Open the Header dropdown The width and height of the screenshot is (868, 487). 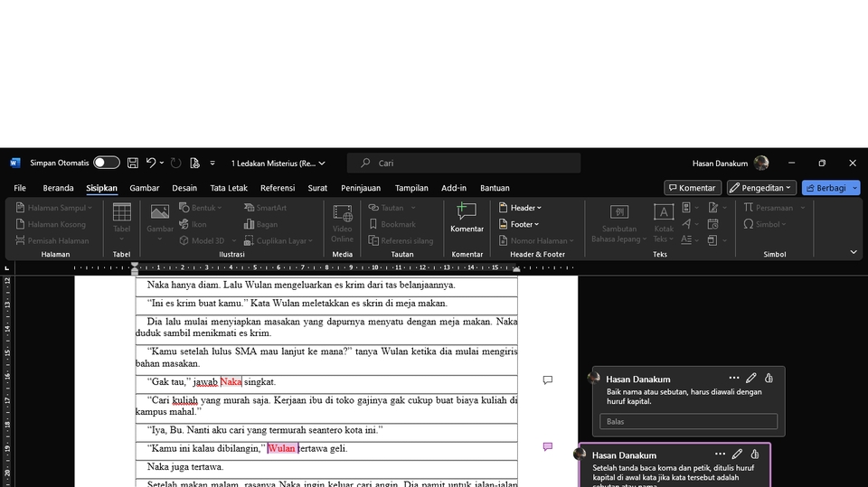click(521, 208)
